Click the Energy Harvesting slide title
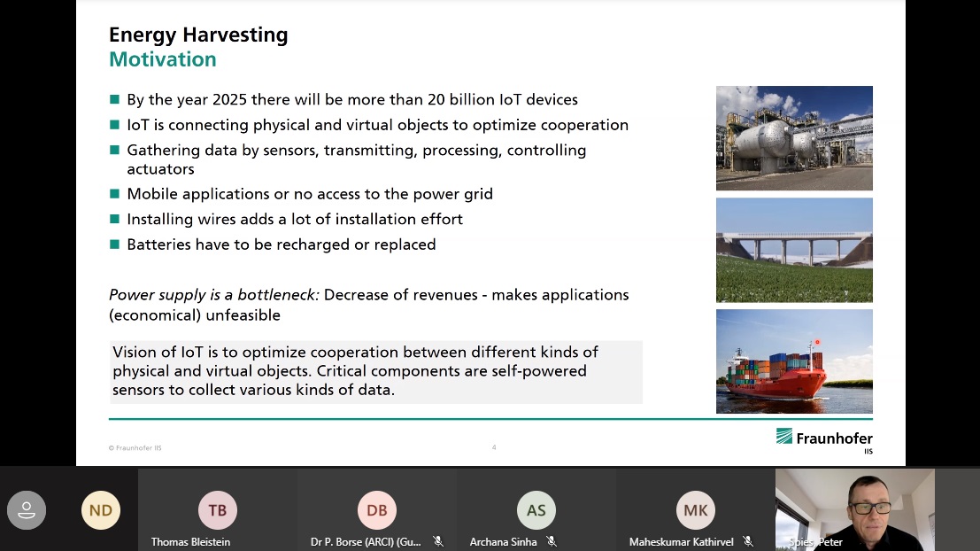 pos(198,35)
